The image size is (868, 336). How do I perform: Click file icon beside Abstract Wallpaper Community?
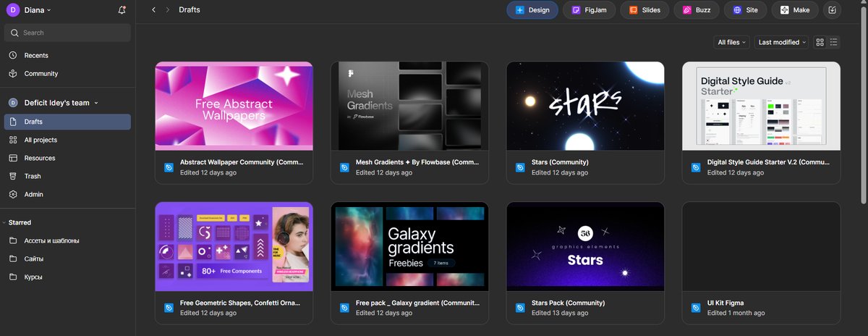coord(169,167)
